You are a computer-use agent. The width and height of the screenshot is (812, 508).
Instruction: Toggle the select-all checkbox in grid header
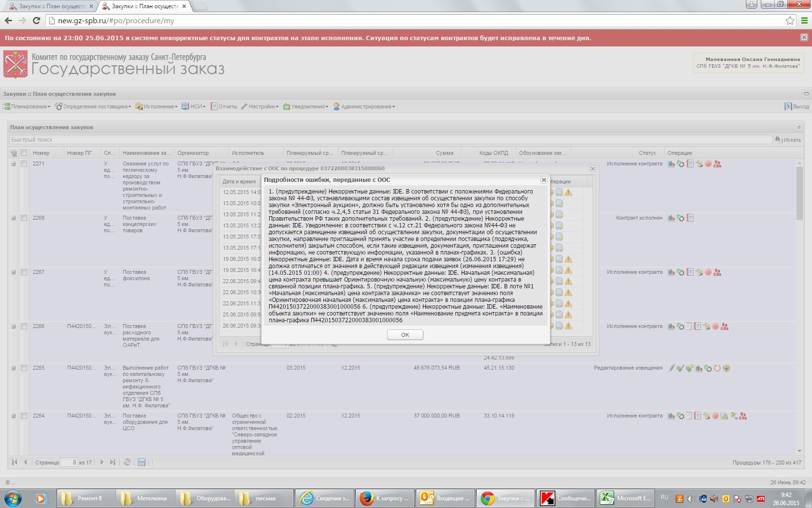[24, 153]
